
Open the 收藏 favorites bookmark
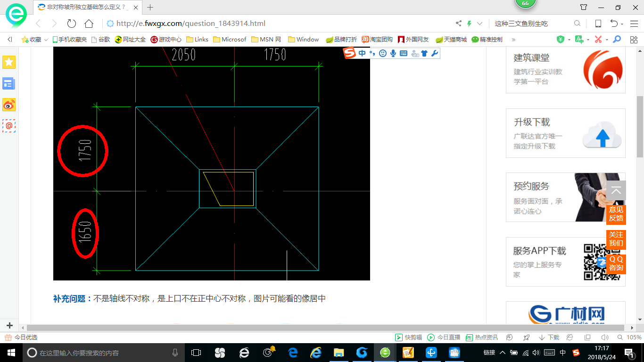32,40
